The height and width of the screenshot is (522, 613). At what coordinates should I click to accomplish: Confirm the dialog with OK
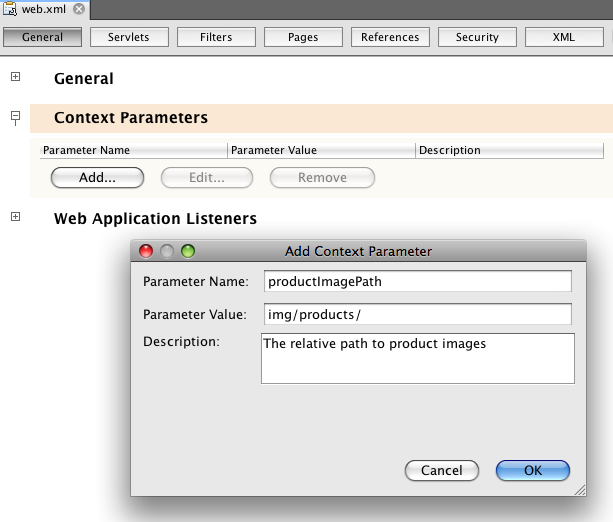(x=532, y=470)
